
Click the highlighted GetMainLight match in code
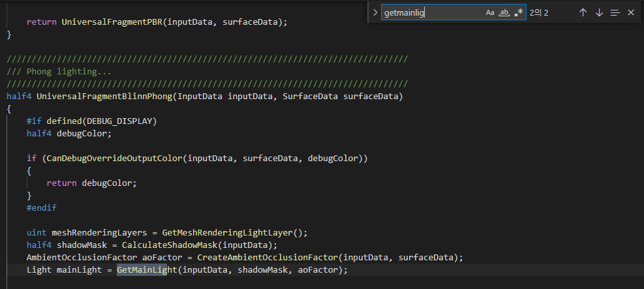(x=142, y=269)
